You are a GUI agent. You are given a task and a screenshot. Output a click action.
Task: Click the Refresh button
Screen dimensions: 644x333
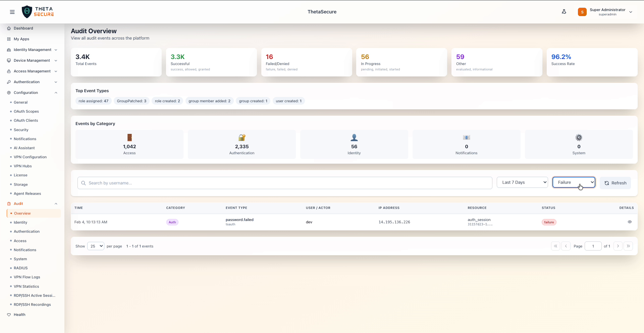point(615,183)
